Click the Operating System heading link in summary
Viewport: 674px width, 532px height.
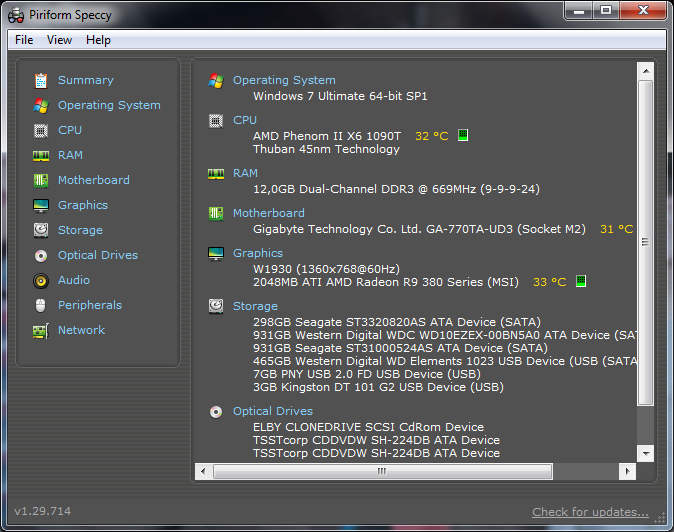[x=284, y=80]
